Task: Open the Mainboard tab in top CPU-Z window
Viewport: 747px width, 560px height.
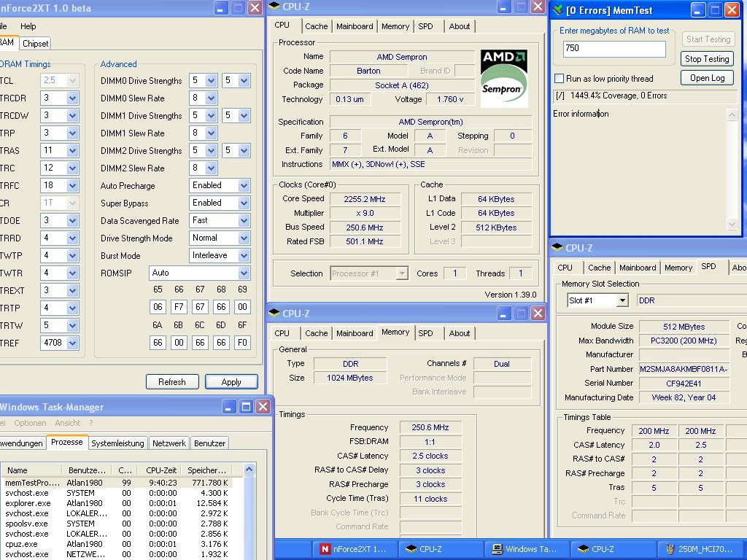Action: (x=355, y=26)
